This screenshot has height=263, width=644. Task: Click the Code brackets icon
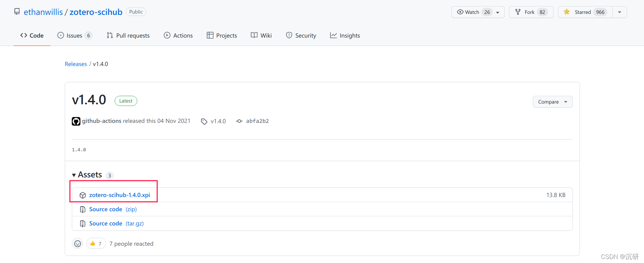(x=24, y=35)
